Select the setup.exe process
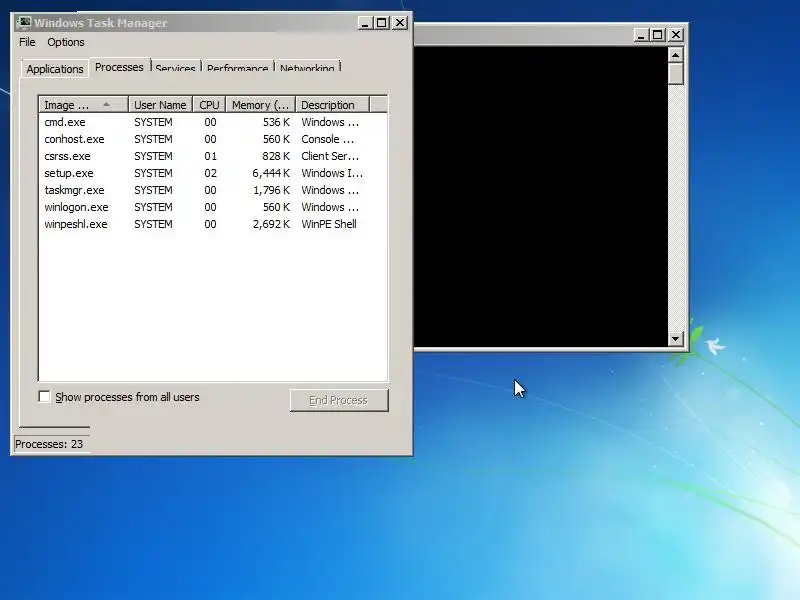This screenshot has width=800, height=600. coord(213,173)
